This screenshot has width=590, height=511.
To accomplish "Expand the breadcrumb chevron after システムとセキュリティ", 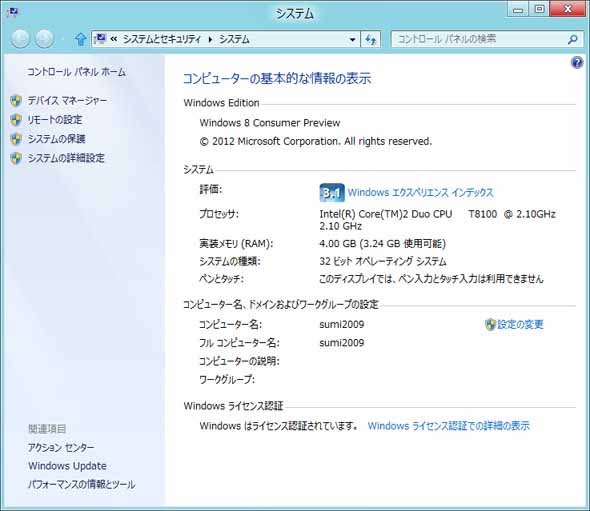I will [210, 39].
